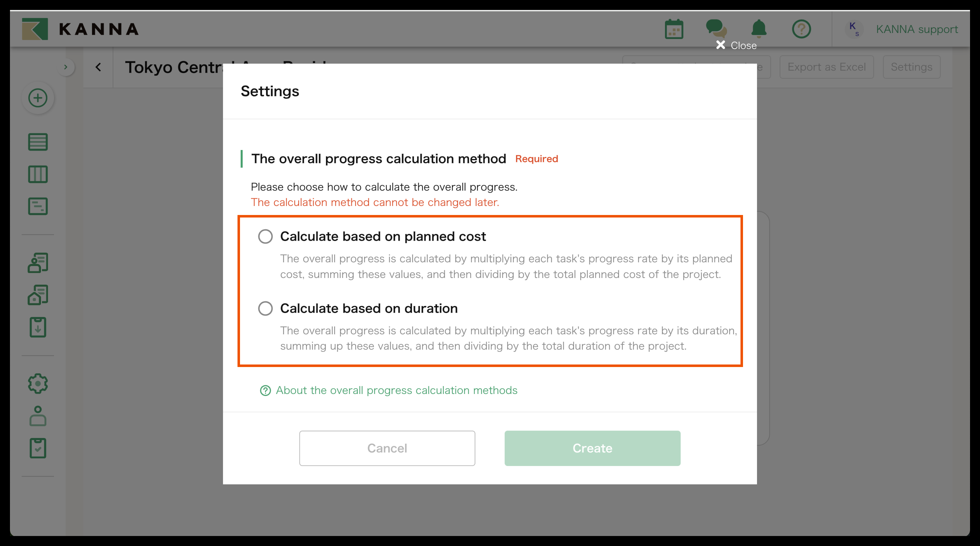
Task: Open the clients icon in the sidebar
Action: point(38,262)
